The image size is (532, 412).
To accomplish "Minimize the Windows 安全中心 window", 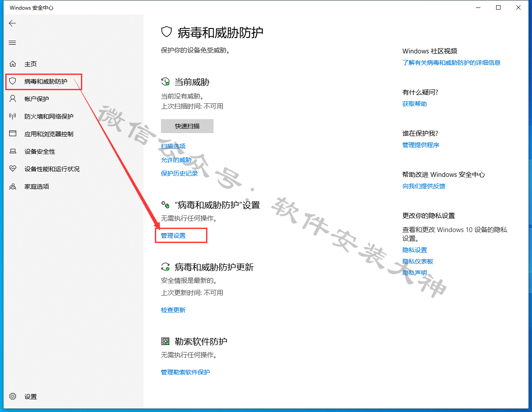I will 478,7.
